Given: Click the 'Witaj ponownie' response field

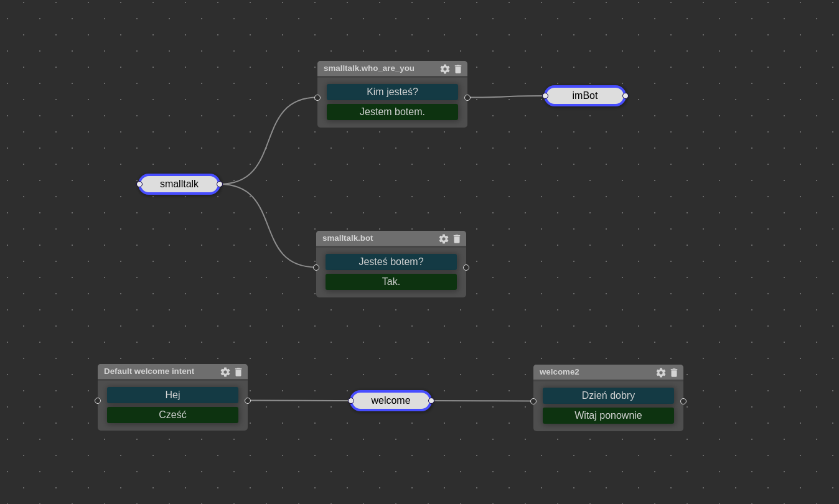Looking at the screenshot, I should (x=608, y=416).
